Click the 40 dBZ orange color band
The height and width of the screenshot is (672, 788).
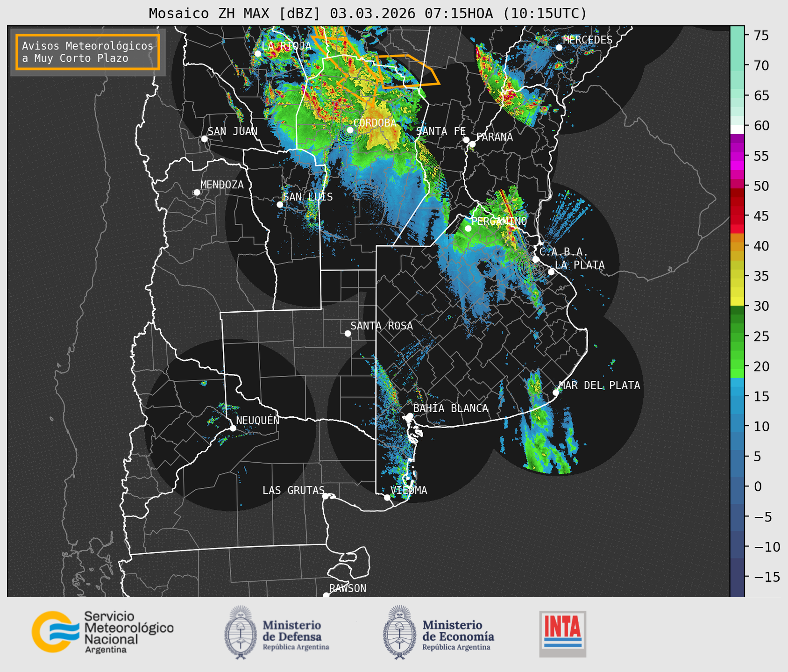click(x=737, y=247)
